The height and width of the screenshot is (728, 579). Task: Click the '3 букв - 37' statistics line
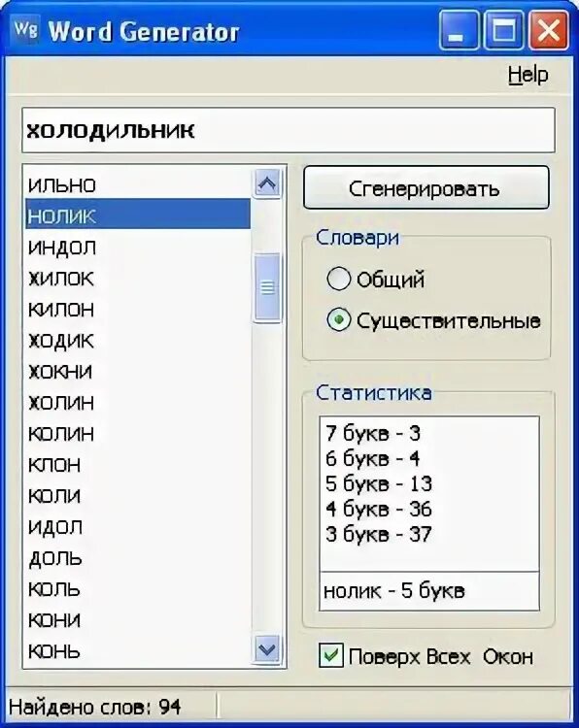[379, 534]
